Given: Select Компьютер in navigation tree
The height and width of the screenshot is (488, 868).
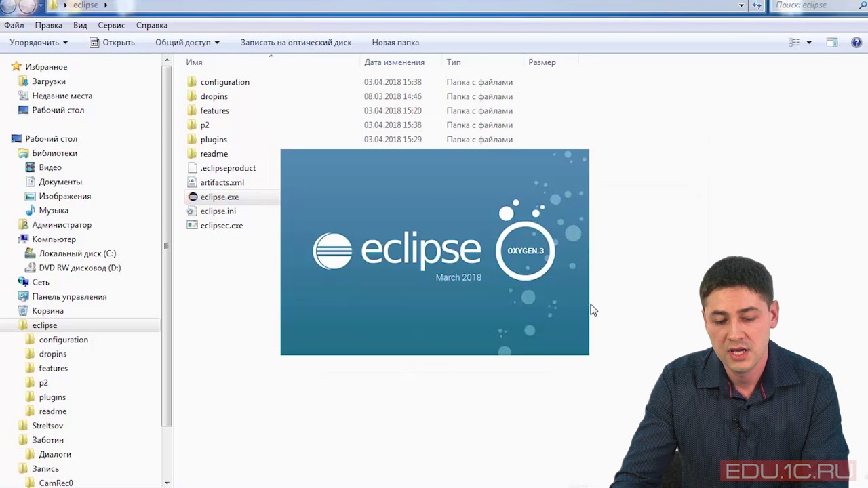Looking at the screenshot, I should pyautogui.click(x=54, y=239).
